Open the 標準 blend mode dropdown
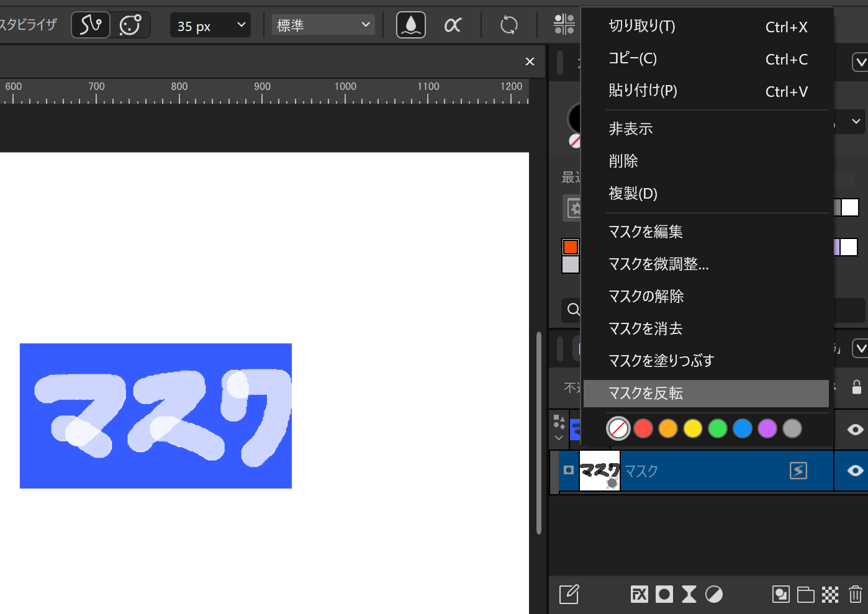 (x=323, y=25)
